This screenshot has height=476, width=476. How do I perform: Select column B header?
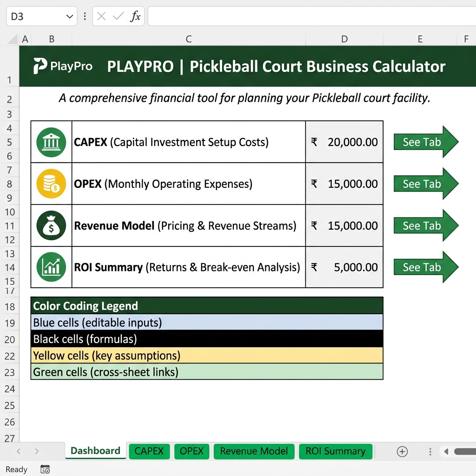pos(52,39)
